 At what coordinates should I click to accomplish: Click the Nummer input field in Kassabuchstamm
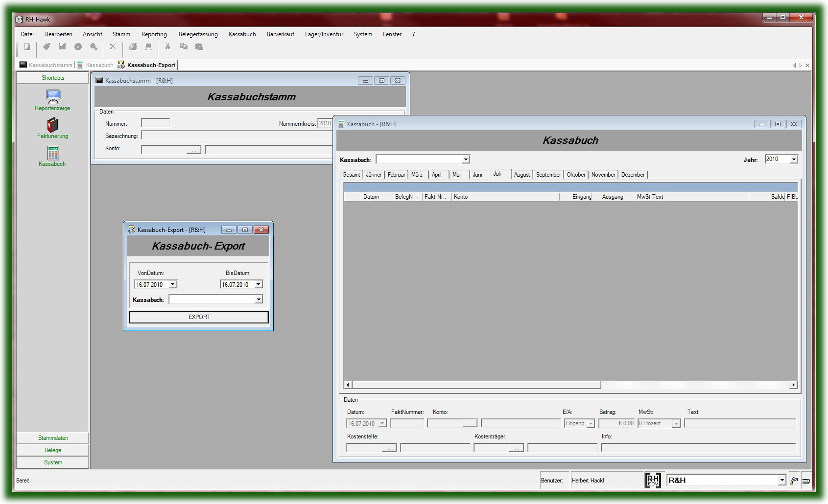coord(156,123)
